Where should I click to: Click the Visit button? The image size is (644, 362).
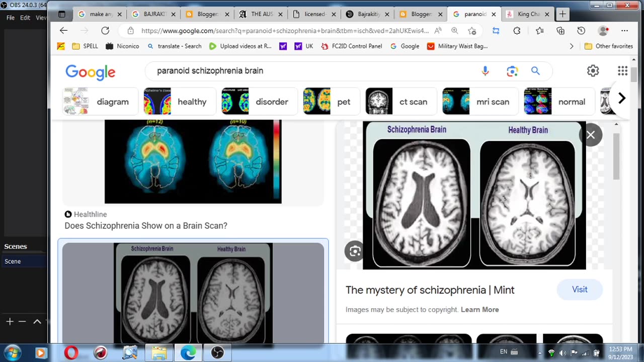(580, 290)
